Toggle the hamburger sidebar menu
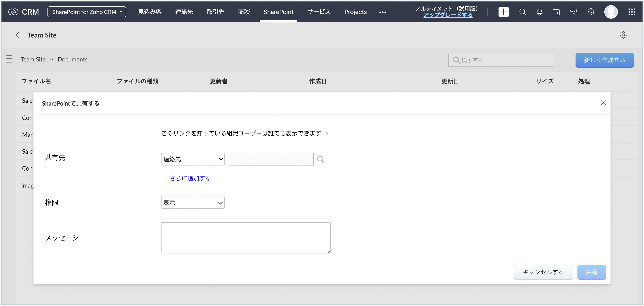This screenshot has width=644, height=306. [9, 59]
